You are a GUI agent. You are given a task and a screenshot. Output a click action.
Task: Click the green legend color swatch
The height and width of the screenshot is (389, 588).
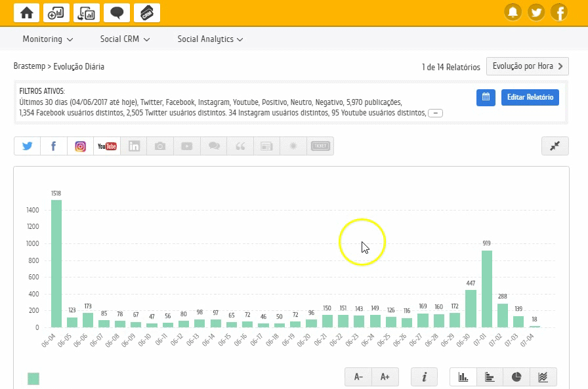pyautogui.click(x=33, y=379)
